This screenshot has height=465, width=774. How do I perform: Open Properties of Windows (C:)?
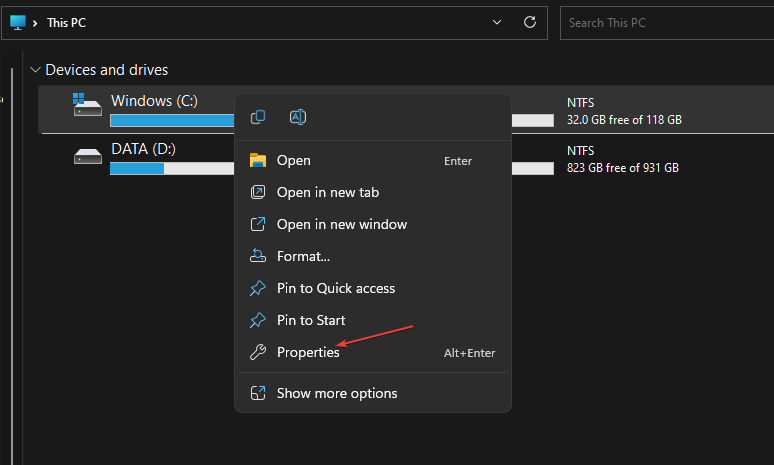pos(373,352)
